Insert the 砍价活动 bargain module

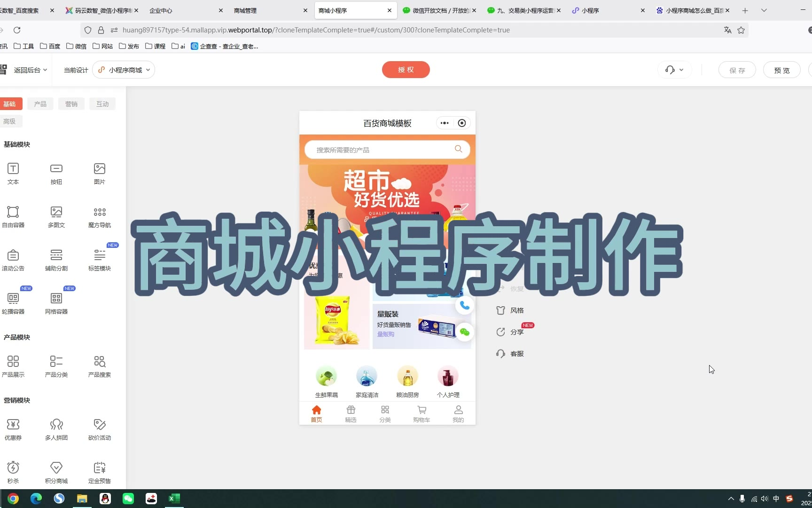[100, 429]
